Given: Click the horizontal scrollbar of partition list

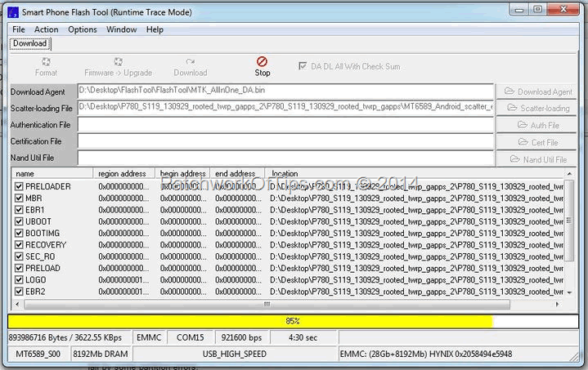Looking at the screenshot, I should point(267,304).
